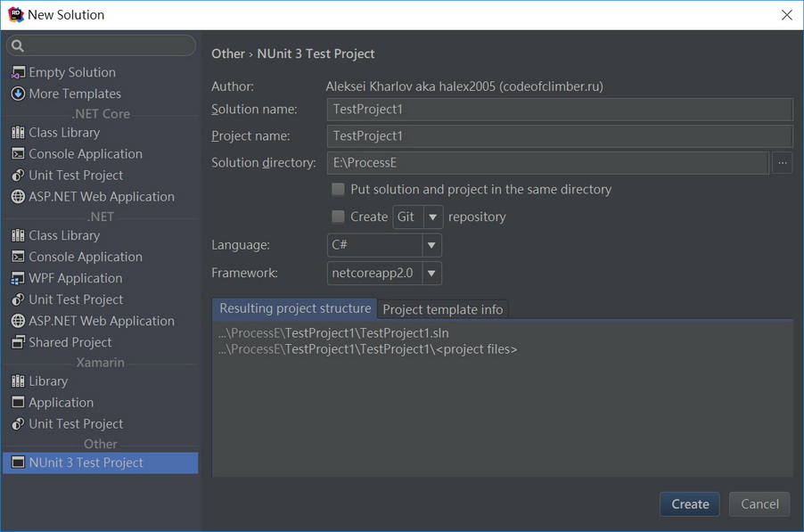Select the Xamarin Application template icon
The image size is (804, 532).
point(18,403)
